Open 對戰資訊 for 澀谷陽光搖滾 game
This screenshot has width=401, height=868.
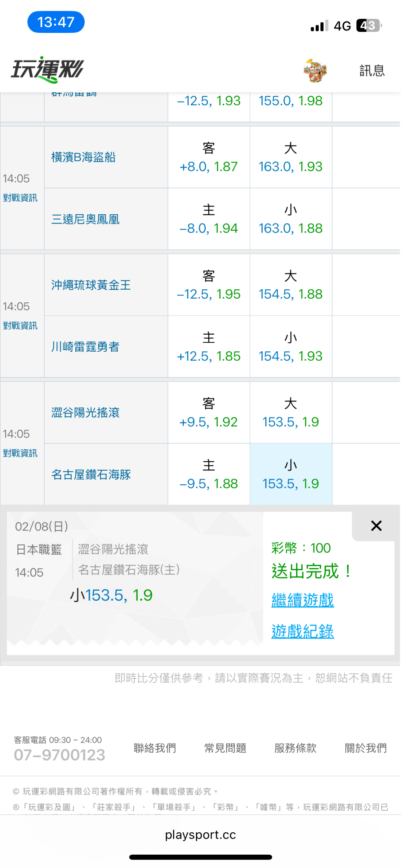(20, 453)
